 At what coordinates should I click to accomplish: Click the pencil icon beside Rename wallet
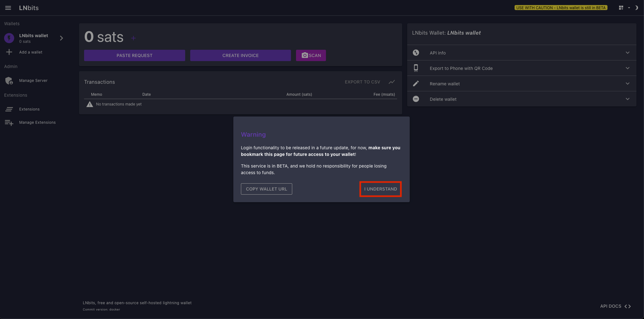[x=416, y=83]
